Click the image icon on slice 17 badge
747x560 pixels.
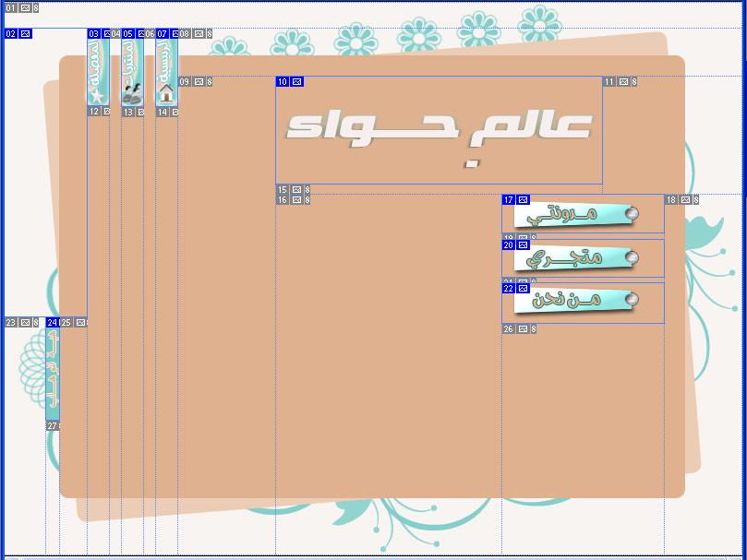click(x=523, y=200)
